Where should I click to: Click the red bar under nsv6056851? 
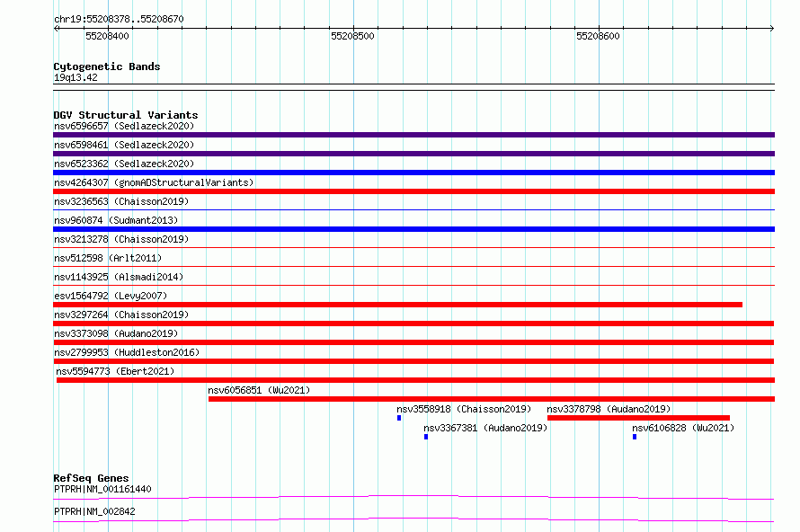492,399
